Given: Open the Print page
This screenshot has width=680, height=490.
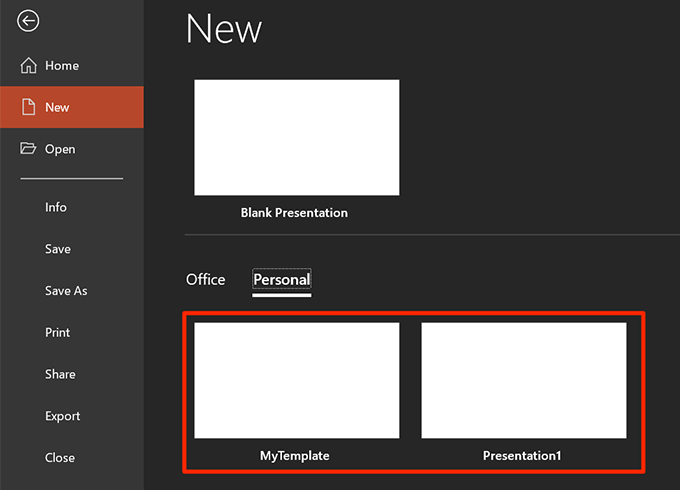Looking at the screenshot, I should 57,333.
